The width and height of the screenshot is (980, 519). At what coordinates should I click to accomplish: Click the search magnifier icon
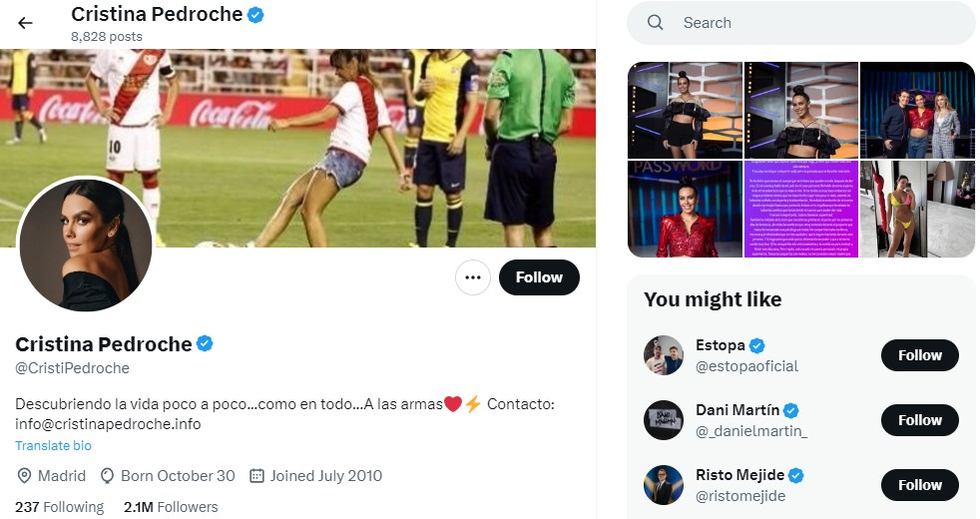(x=656, y=23)
